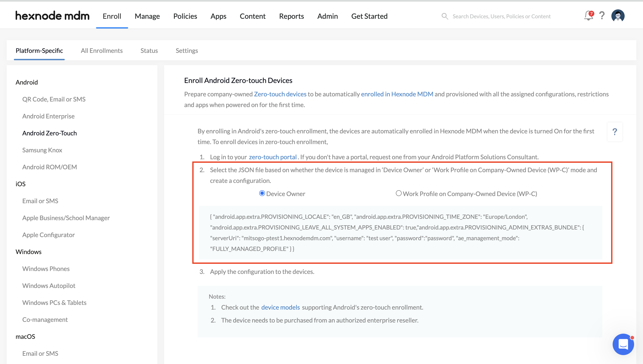The image size is (643, 364).
Task: Select QR Code, Email or SMS
Action: [54, 99]
